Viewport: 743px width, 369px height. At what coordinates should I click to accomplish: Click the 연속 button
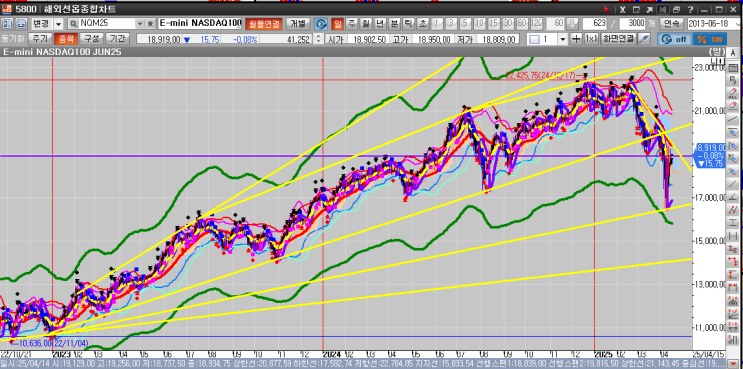click(x=671, y=24)
